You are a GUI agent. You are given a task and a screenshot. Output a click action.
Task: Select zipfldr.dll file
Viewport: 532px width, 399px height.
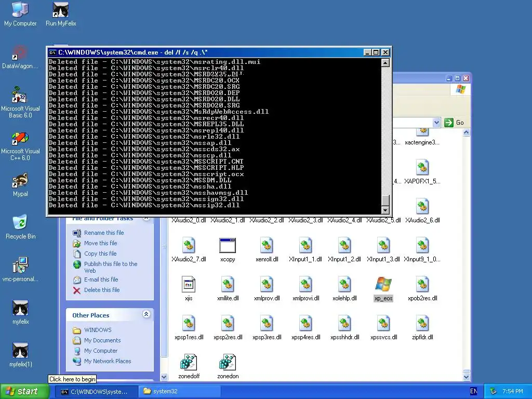click(422, 328)
